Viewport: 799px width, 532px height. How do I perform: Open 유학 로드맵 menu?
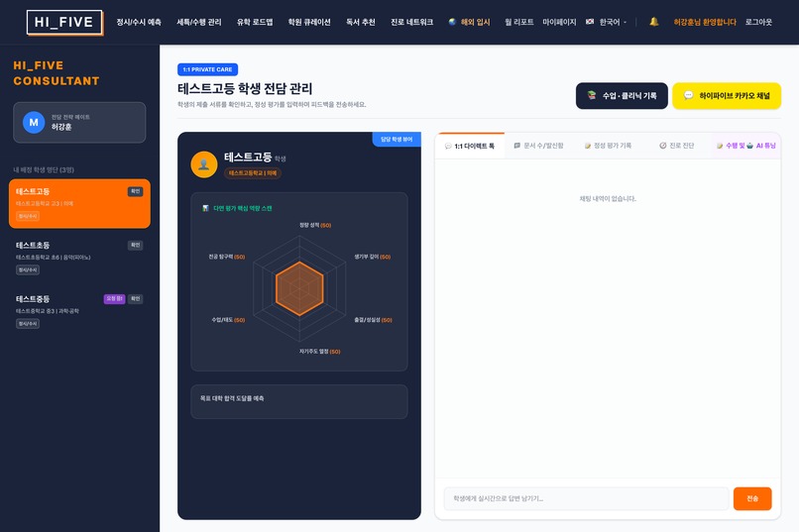pos(255,22)
